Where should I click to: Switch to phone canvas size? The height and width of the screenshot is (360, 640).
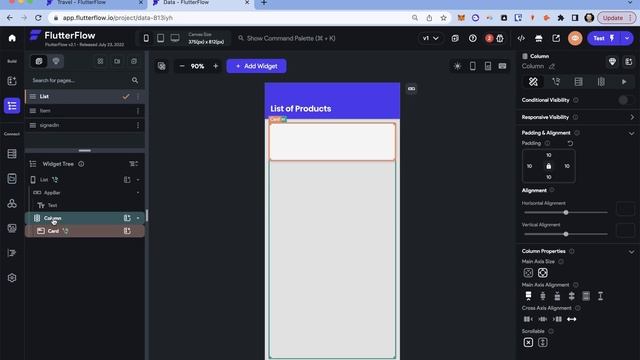(146, 38)
